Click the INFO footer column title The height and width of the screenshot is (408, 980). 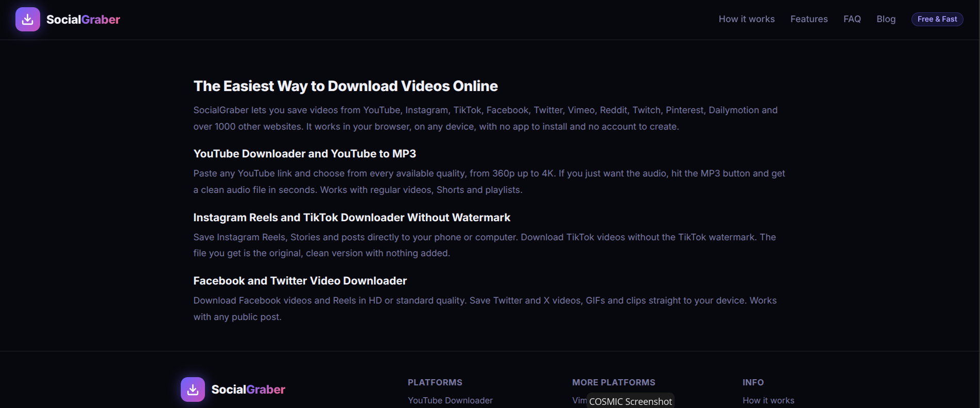coord(753,382)
